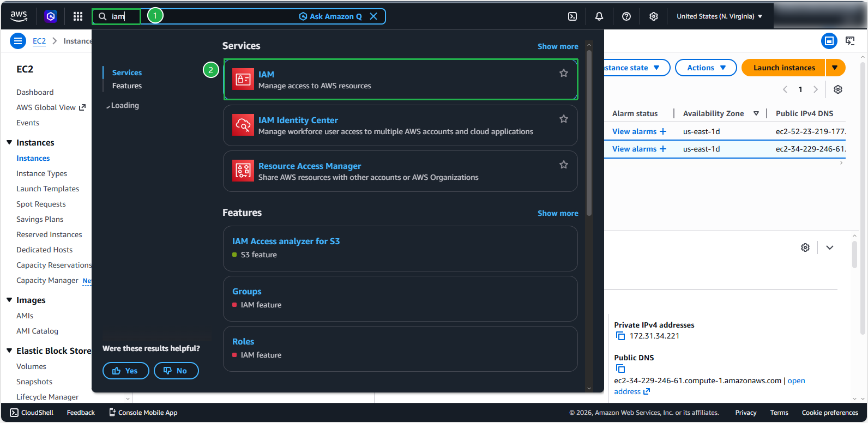
Task: Click the Ask Amazon Q button
Action: [x=330, y=16]
